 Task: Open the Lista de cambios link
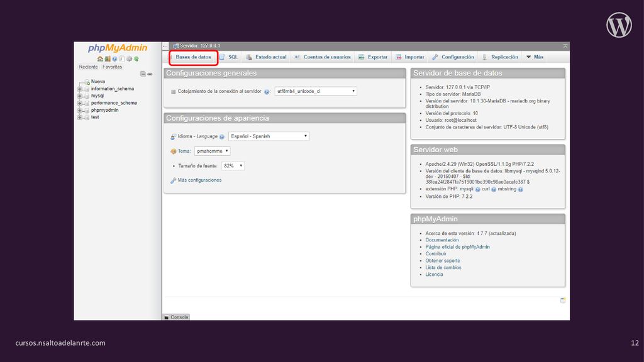(x=443, y=268)
